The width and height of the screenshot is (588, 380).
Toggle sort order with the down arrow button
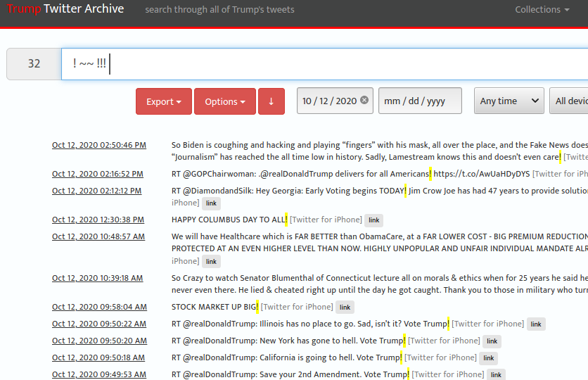click(x=271, y=101)
